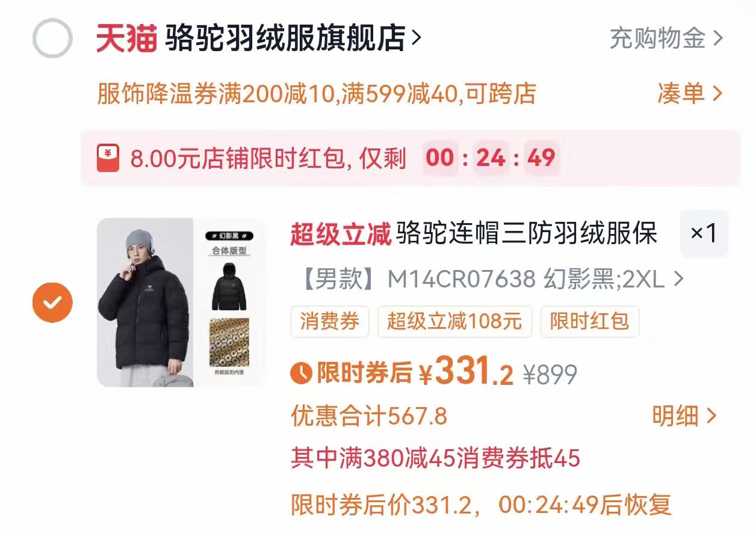
Task: Click the orange clock icon beside 限时券后
Action: pyautogui.click(x=301, y=373)
